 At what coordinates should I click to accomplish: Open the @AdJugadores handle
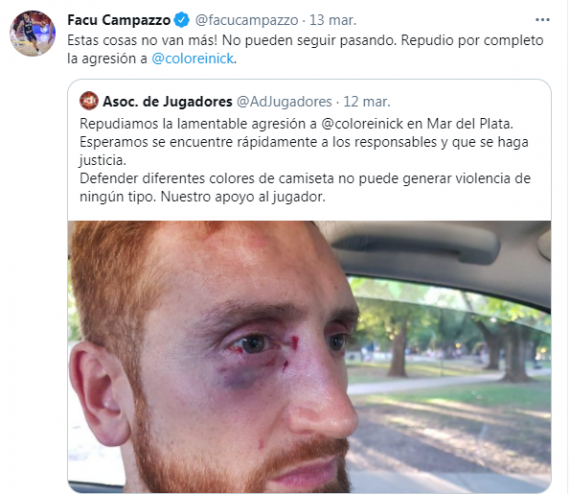point(284,102)
